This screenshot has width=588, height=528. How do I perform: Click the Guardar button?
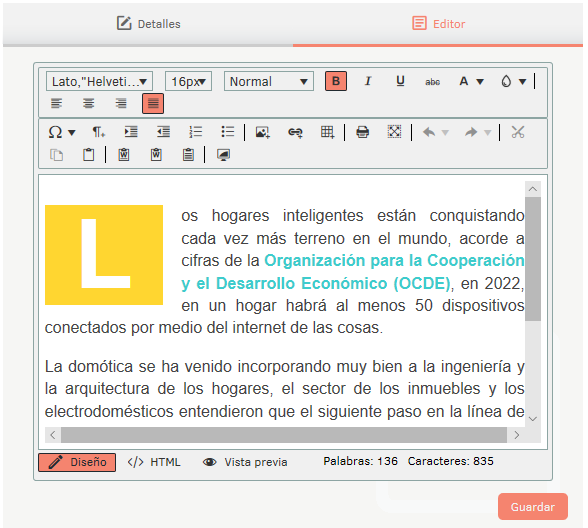pos(532,507)
